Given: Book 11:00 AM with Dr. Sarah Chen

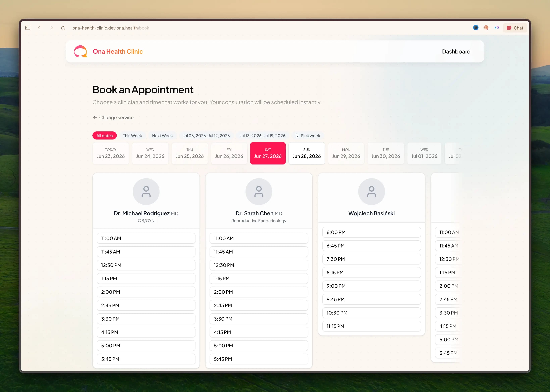Looking at the screenshot, I should (259, 238).
